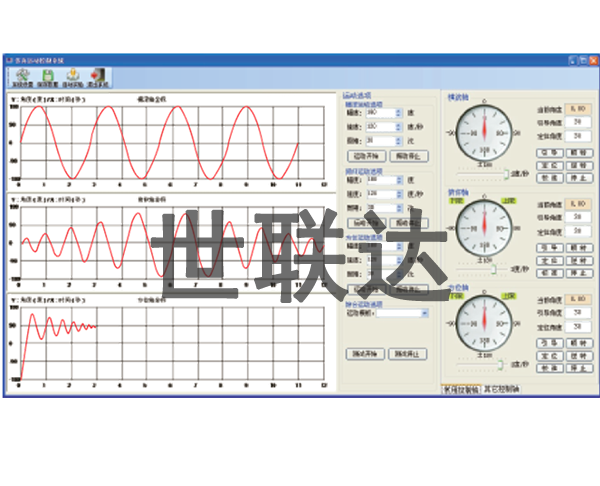Click the pitch axis compass dial
This screenshot has height=486, width=600.
coord(484,228)
